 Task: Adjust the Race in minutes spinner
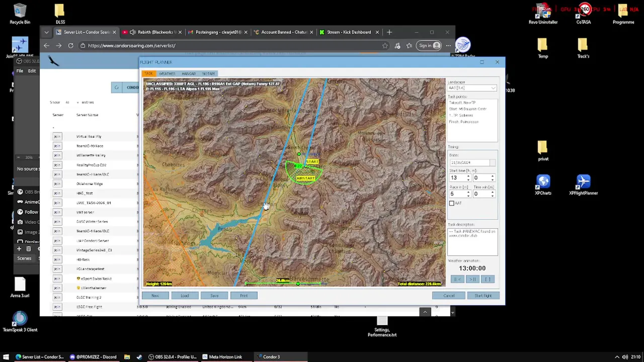(468, 194)
